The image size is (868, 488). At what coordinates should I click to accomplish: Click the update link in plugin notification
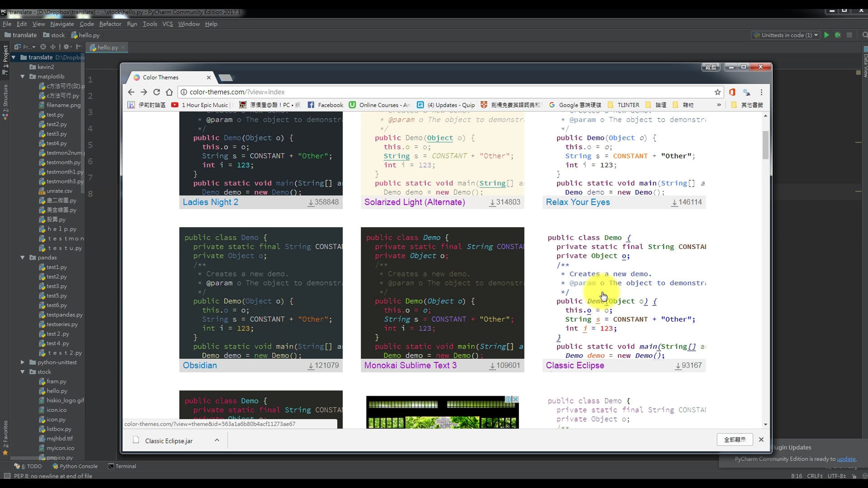coord(846,459)
